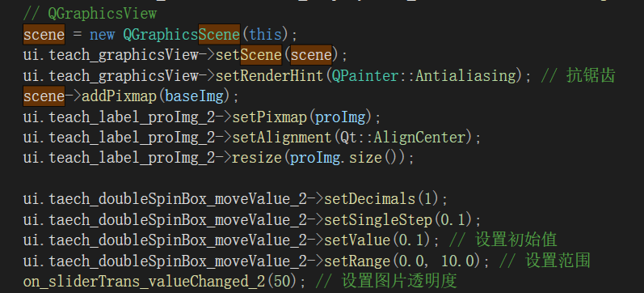Click the '设置图片透明度' comment
The image size is (644, 293).
coord(399,282)
